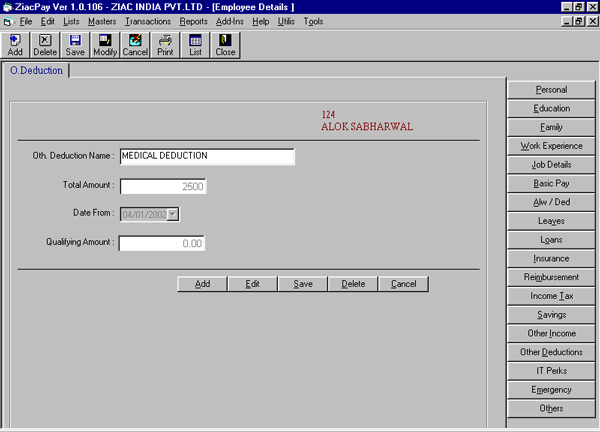Click the Total Amount field

tap(163, 186)
